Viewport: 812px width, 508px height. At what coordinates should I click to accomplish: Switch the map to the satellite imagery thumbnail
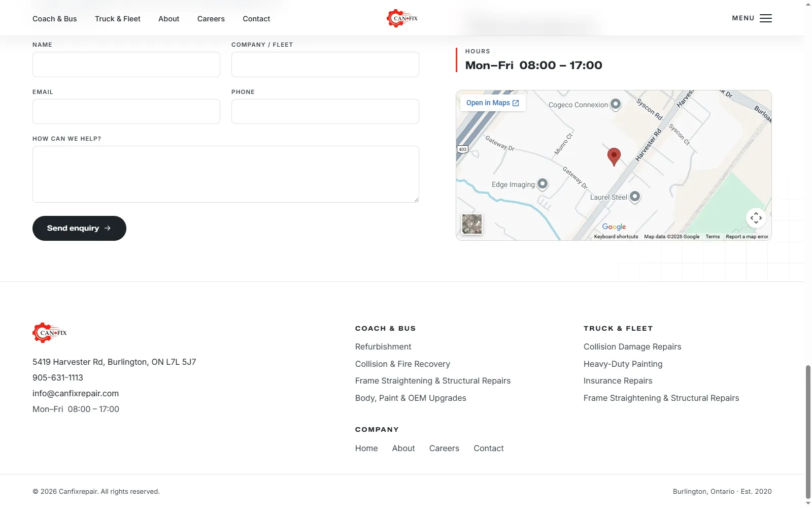[x=472, y=224]
